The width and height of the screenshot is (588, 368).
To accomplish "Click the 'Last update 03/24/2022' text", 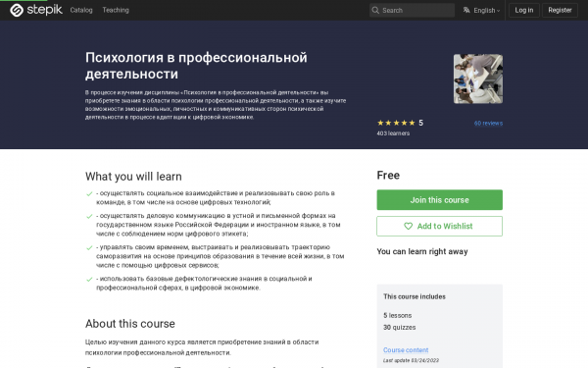I will tap(411, 360).
